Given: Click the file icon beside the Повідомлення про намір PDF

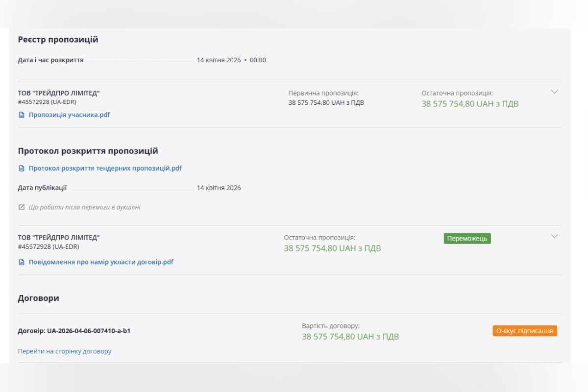Looking at the screenshot, I should pyautogui.click(x=21, y=262).
